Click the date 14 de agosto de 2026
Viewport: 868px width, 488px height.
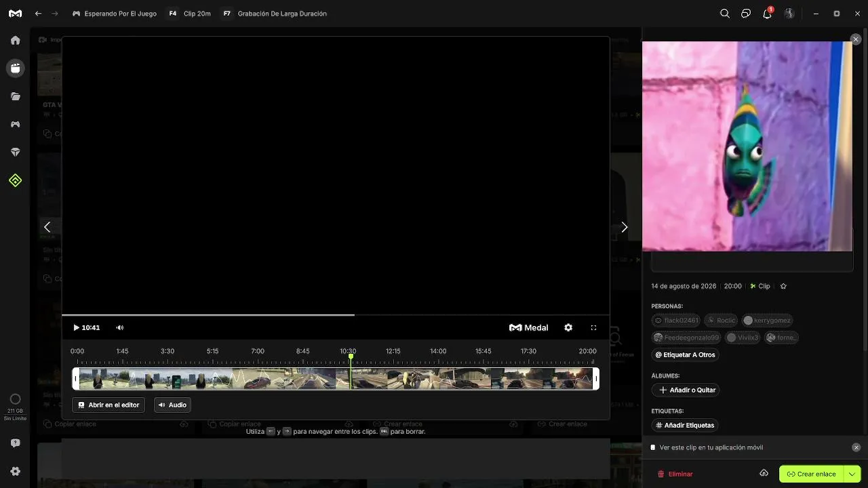[684, 286]
